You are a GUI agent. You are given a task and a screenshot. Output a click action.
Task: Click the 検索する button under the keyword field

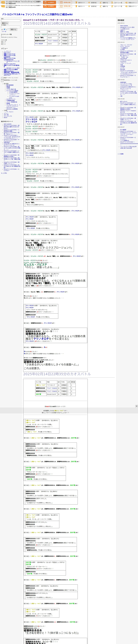coord(5,23)
